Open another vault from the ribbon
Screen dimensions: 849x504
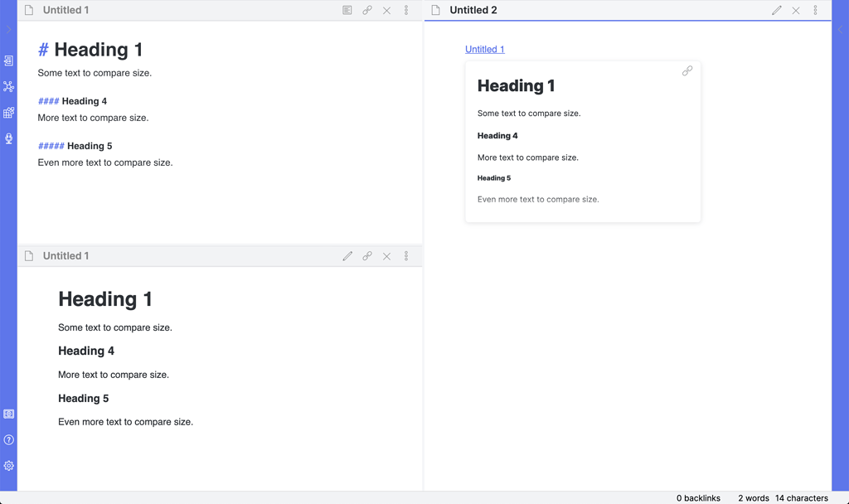click(8, 414)
